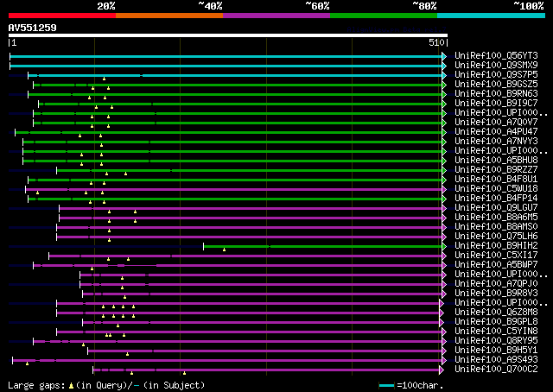Select the UniRef100_B9H5Y1 label

coord(496,351)
